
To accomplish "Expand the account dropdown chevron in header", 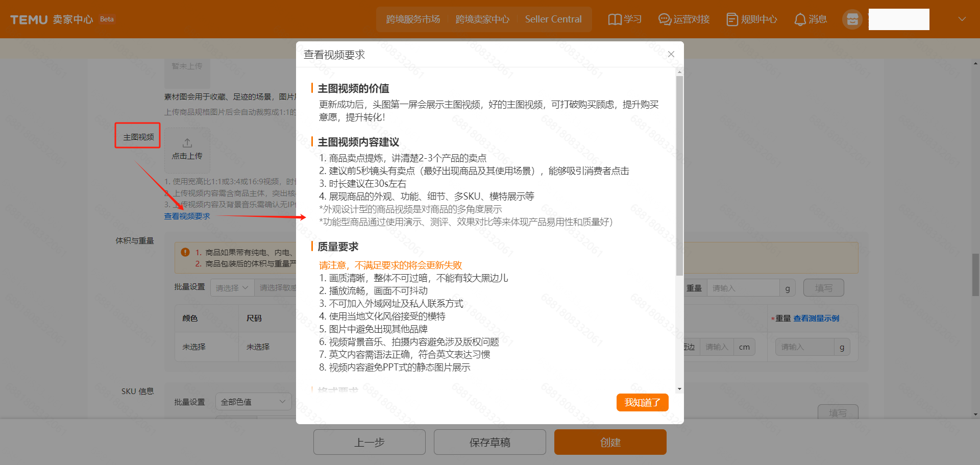I will click(962, 19).
